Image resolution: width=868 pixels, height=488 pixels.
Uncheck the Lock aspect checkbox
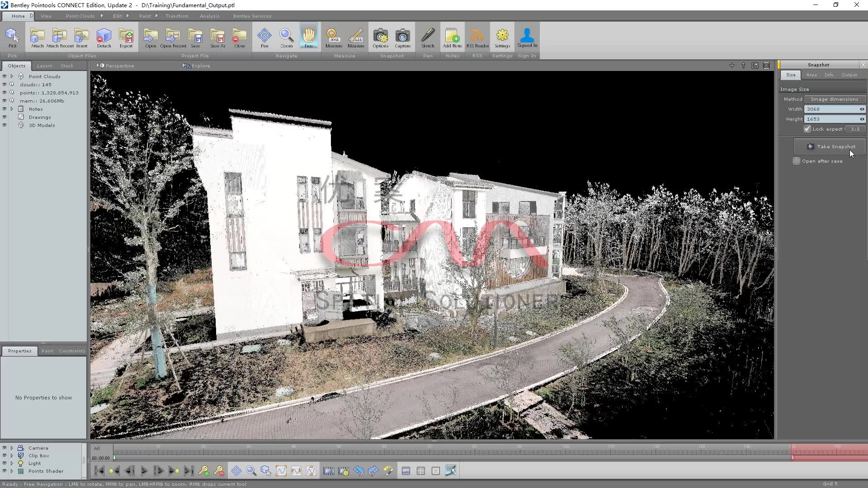pyautogui.click(x=807, y=129)
